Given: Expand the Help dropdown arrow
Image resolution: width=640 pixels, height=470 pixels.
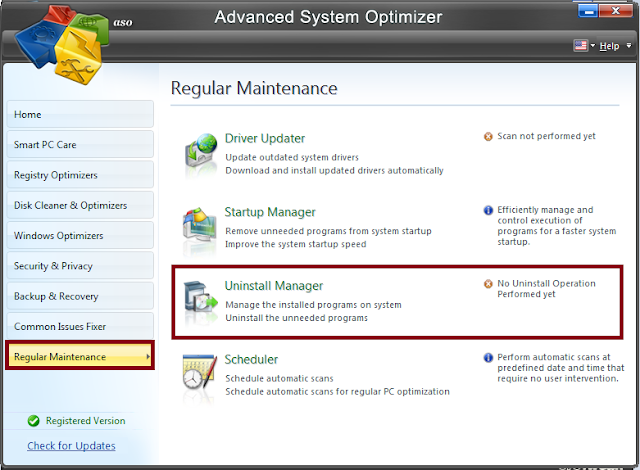Looking at the screenshot, I should (629, 45).
